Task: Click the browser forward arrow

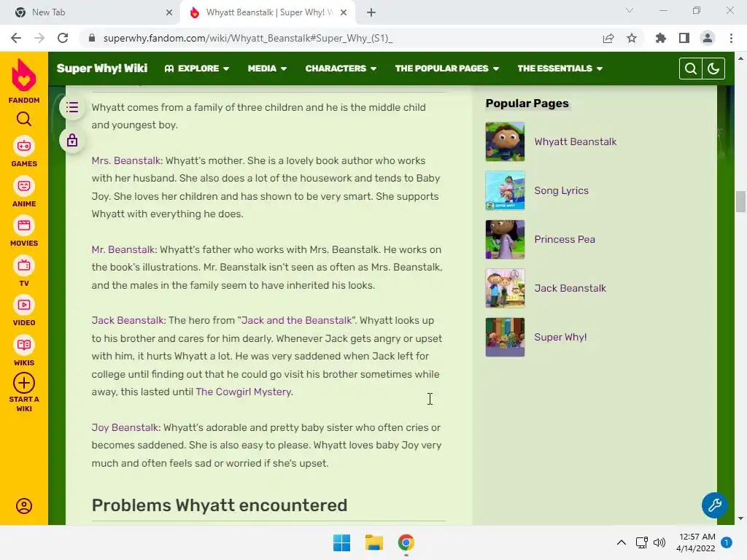Action: [39, 38]
